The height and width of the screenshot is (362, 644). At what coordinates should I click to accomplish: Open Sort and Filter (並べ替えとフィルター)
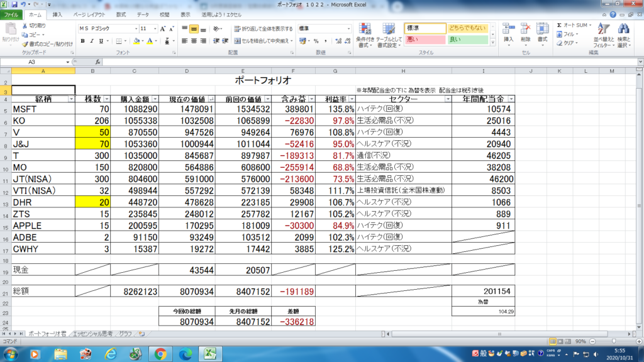(x=603, y=35)
